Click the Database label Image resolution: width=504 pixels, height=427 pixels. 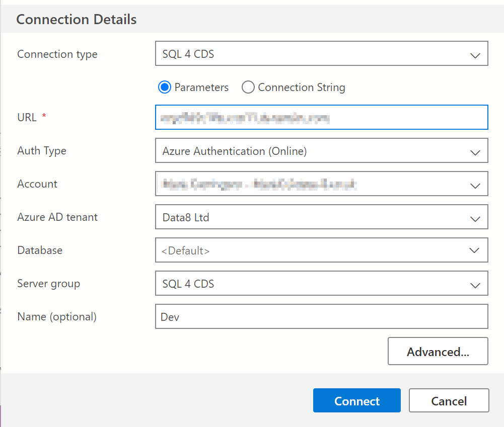(40, 250)
